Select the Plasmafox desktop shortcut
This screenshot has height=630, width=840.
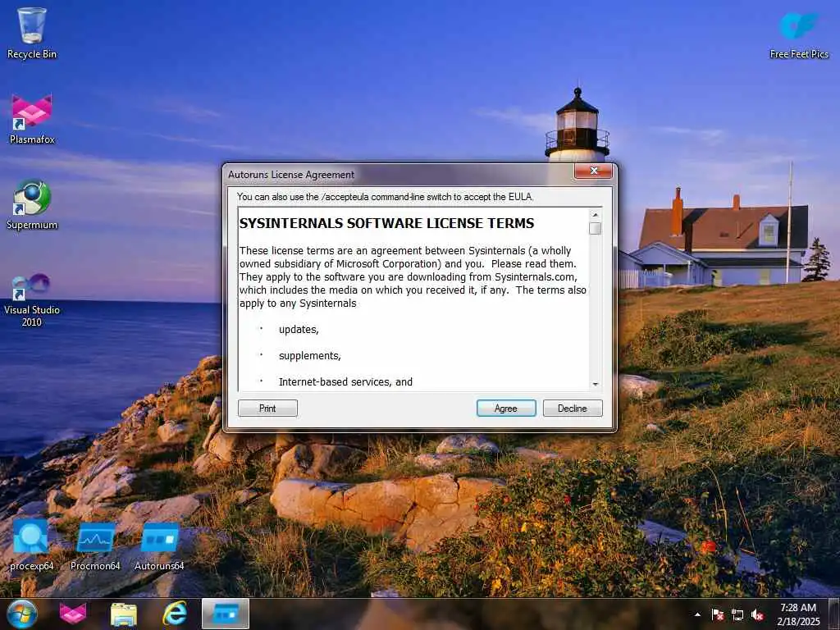pos(32,119)
